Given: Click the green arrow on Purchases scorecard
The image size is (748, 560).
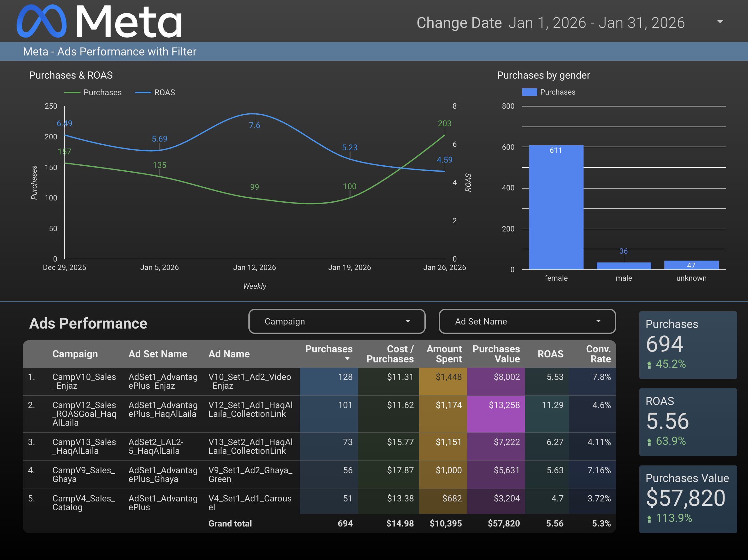Looking at the screenshot, I should (x=649, y=365).
